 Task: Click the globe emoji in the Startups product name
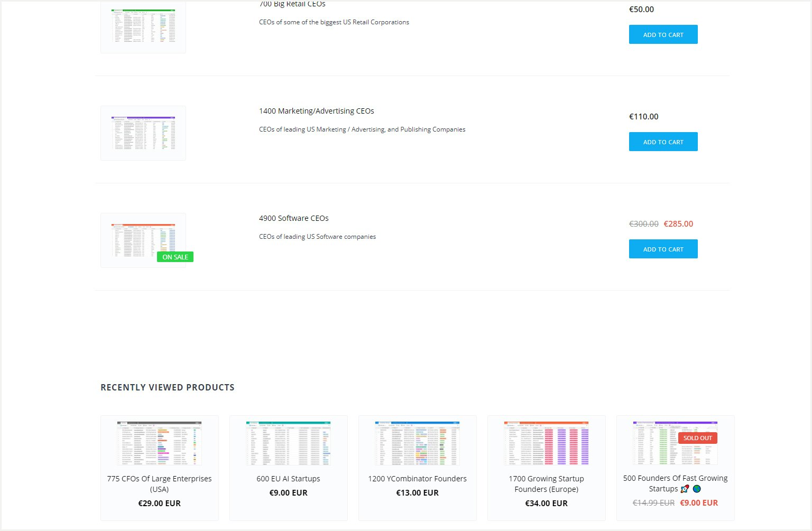click(697, 489)
